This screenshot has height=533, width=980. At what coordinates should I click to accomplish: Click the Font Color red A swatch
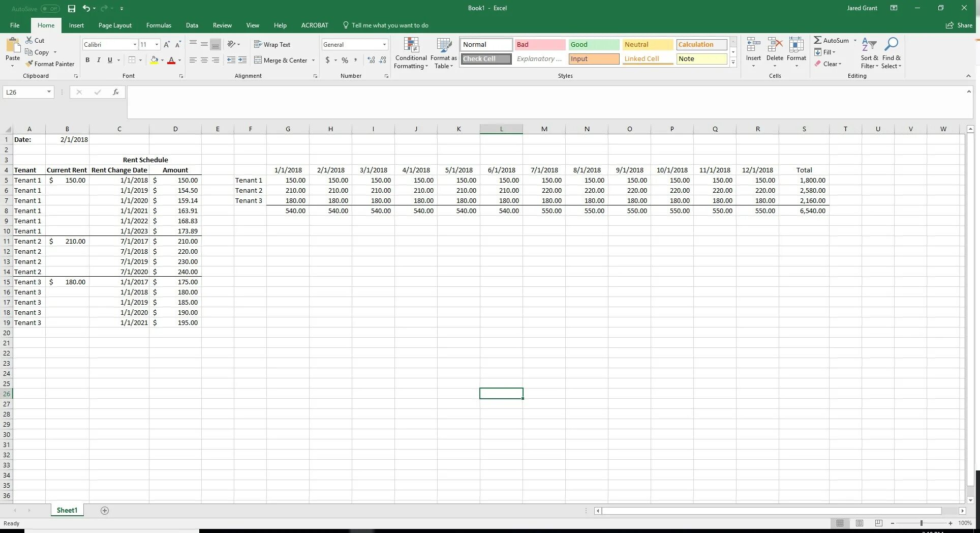(x=171, y=60)
